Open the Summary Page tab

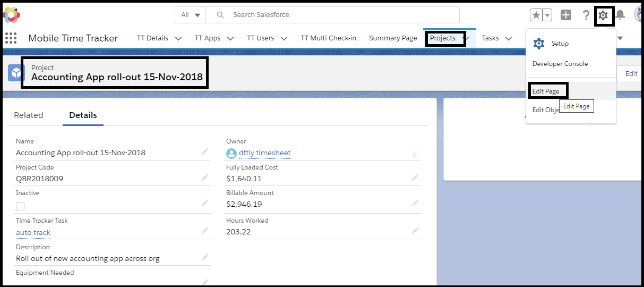pyautogui.click(x=393, y=38)
